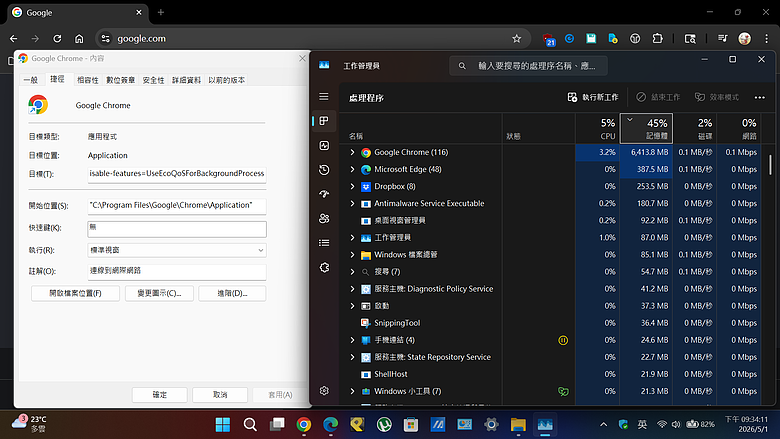This screenshot has width=780, height=439.
Task: Open extension icon with 21 badge
Action: point(548,39)
